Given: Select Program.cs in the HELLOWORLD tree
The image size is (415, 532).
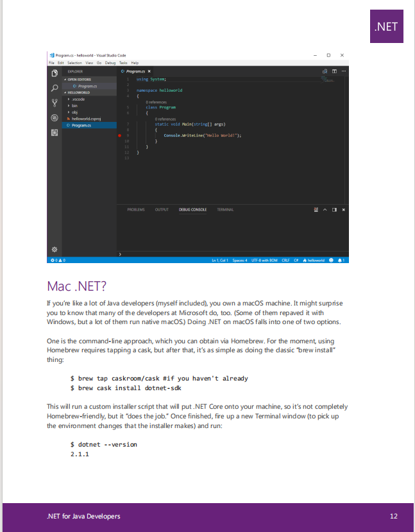Looking at the screenshot, I should tap(89, 125).
